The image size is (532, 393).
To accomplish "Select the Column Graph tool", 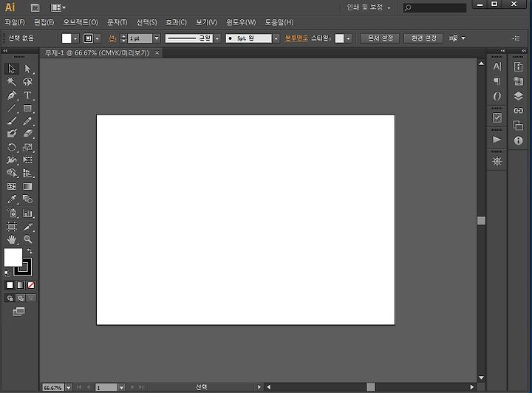I will [x=27, y=213].
